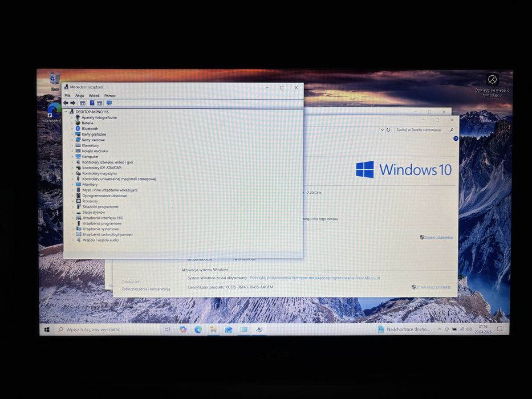Select Urządzenia systemowe tree row
This screenshot has height=399, width=532.
coord(98,229)
